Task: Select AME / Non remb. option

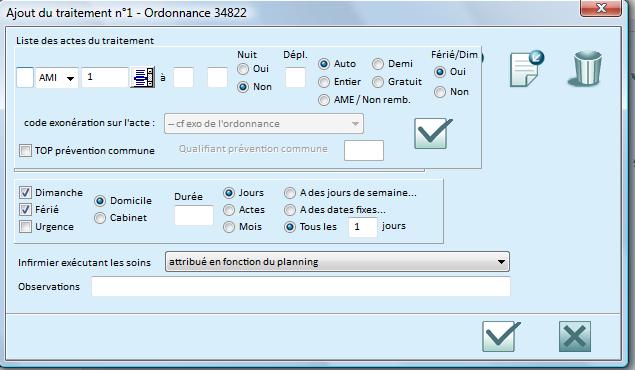Action: tap(324, 100)
